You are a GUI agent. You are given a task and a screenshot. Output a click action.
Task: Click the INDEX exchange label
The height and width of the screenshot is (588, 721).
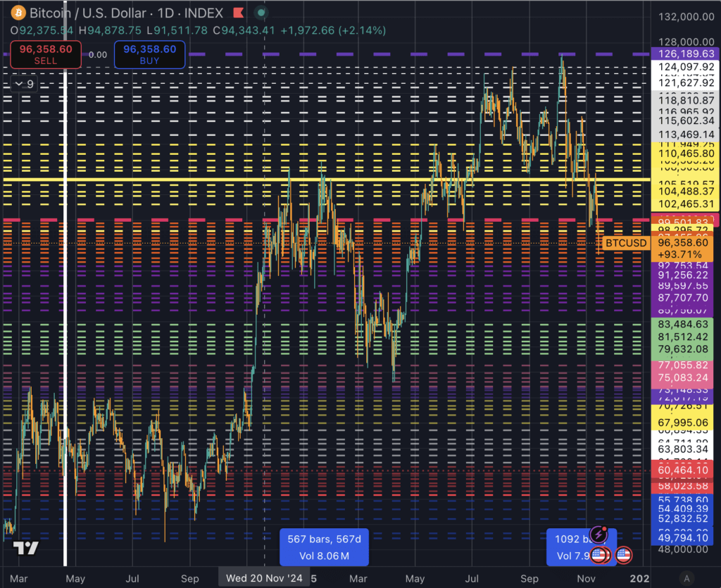(203, 13)
